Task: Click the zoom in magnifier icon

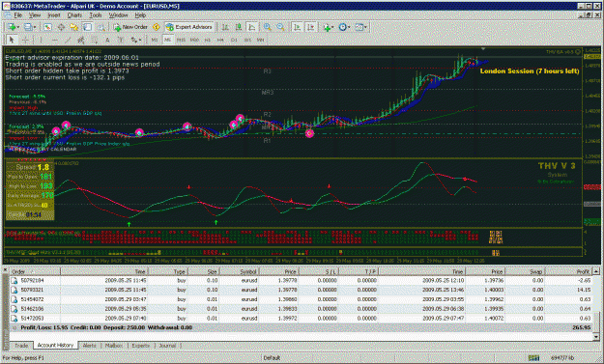Action: (268, 27)
